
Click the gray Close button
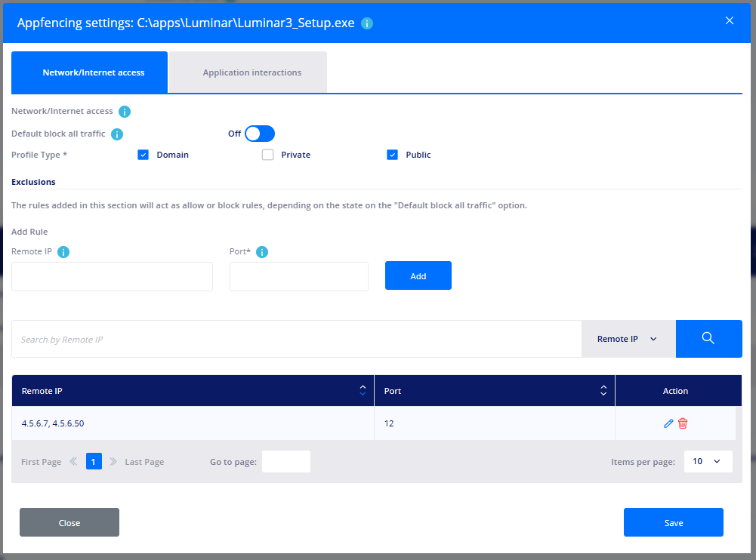pyautogui.click(x=69, y=522)
